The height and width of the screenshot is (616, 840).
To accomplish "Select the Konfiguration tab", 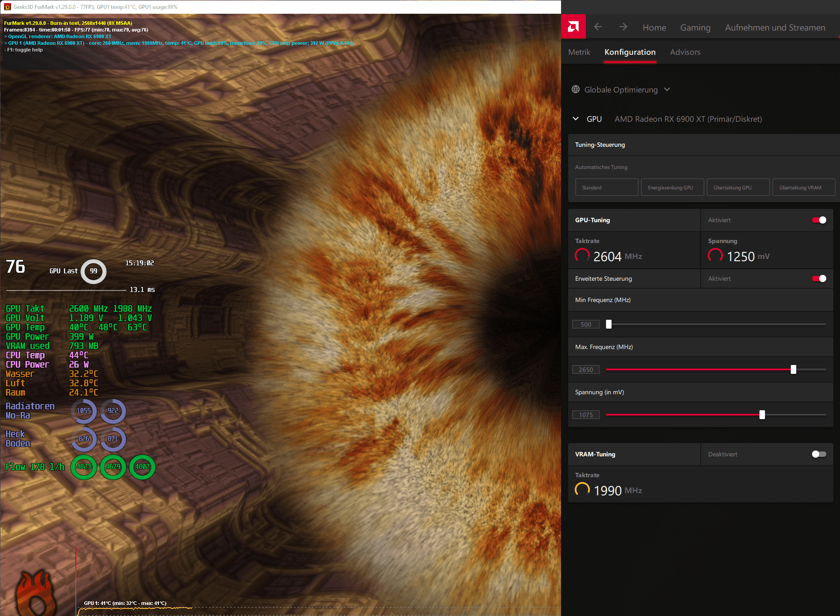I will 630,52.
